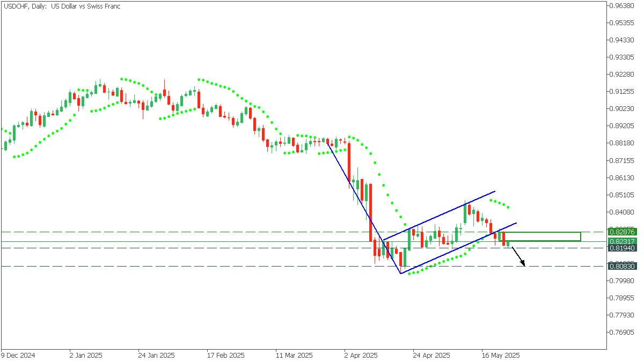Click the 2 Jan 2025 date label
Viewport: 644px width, 362px height.
click(x=86, y=356)
